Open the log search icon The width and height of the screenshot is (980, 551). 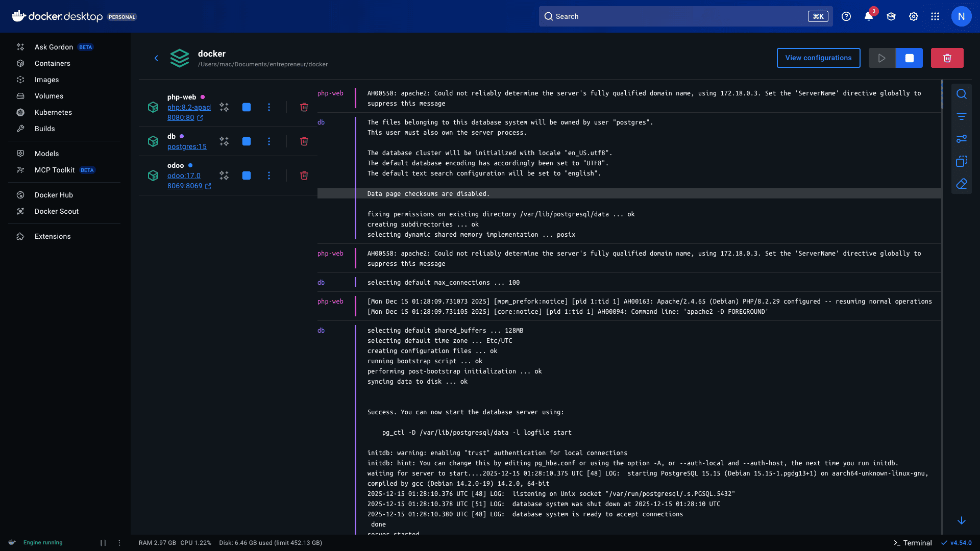click(962, 94)
